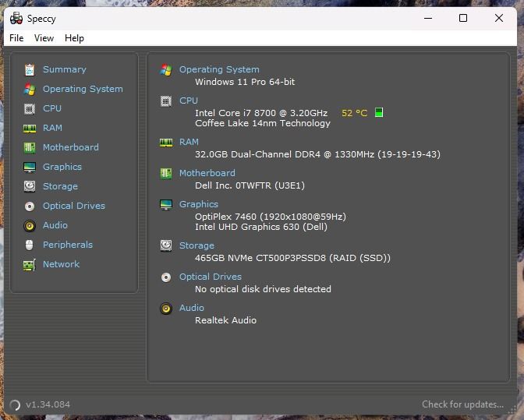Click the CPU chip icon in sidebar
This screenshot has width=524, height=420.
pos(30,109)
